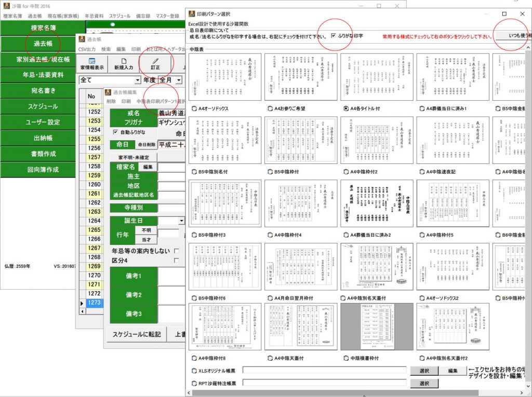Select the A4お参りご希望 radio button
Screen dimensions: 532x397
(270, 108)
